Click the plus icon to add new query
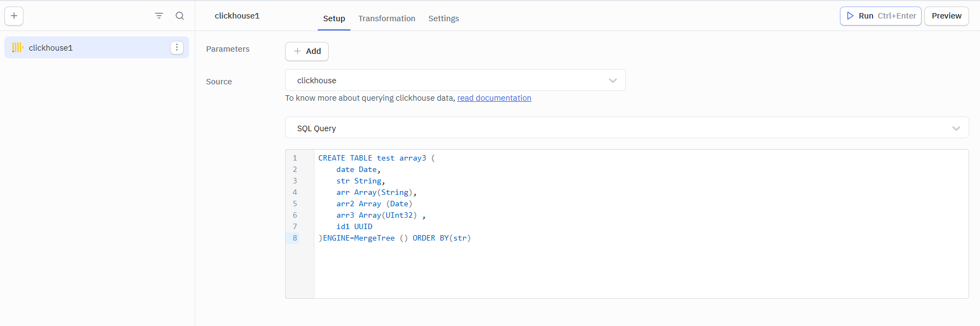Viewport: 980px width, 326px height. 14,16
